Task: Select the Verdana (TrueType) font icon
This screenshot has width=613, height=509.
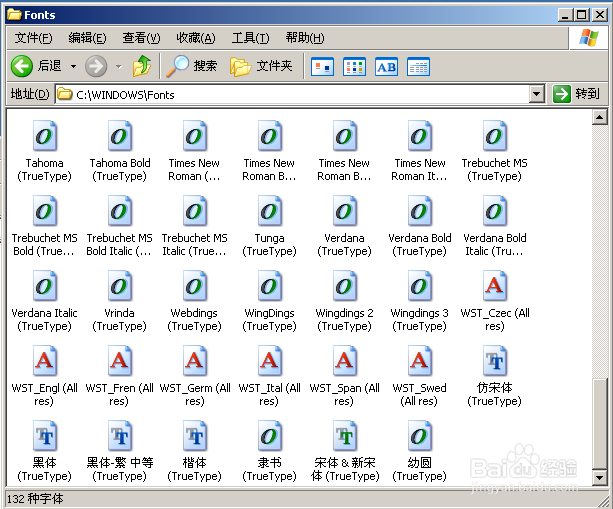Action: click(345, 211)
